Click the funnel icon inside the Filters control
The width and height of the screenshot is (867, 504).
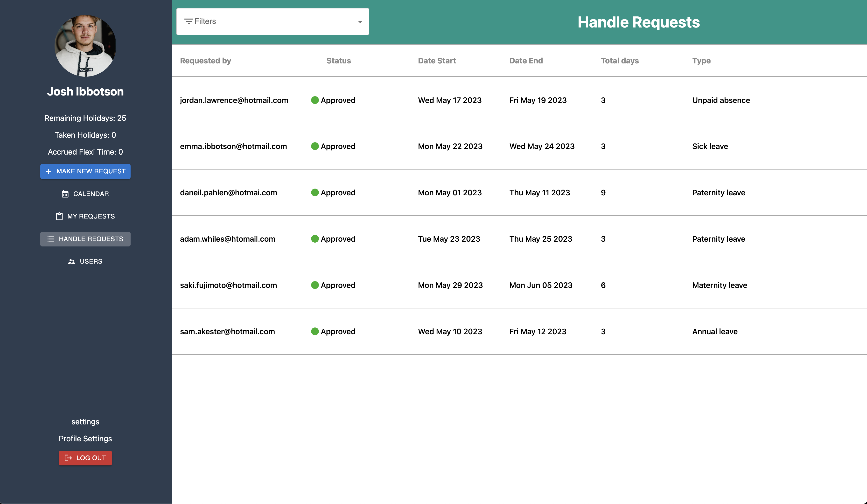pos(189,21)
